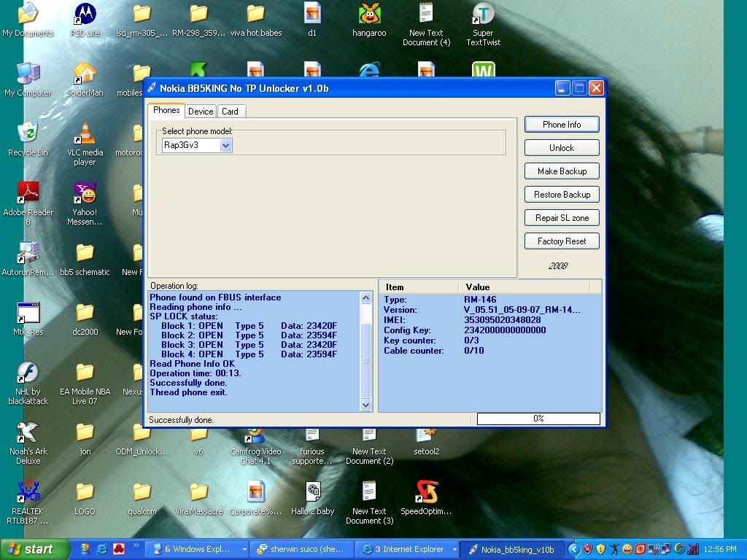
Task: Expand the Internet Explorer taskbar group arrow
Action: point(454,550)
